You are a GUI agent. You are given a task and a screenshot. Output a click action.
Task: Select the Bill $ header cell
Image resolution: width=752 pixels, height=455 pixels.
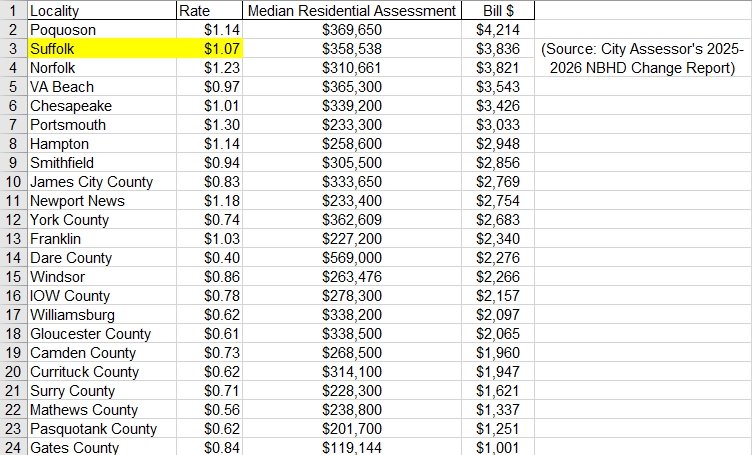coord(496,11)
